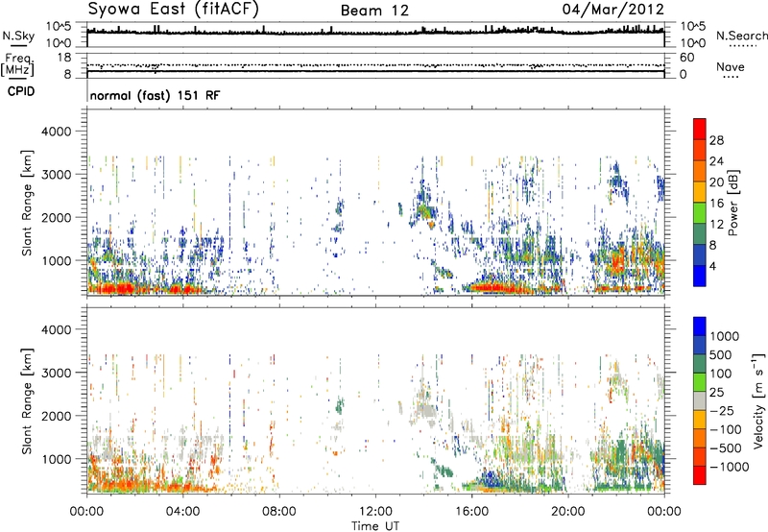Viewport: 768px width, 532px height.
Task: Click the 'Time UT' axis label
Action: [x=375, y=526]
